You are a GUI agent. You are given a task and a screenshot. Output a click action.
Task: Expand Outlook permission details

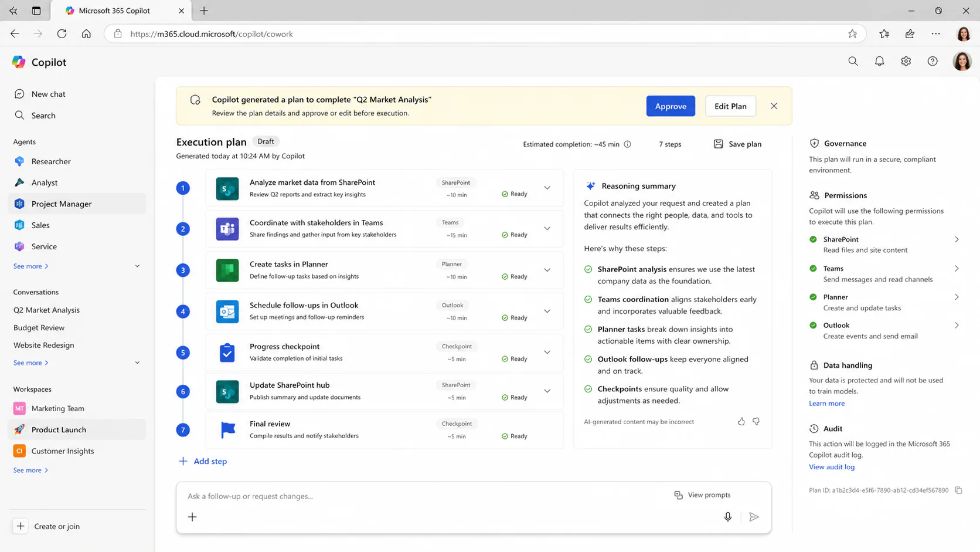pos(957,325)
